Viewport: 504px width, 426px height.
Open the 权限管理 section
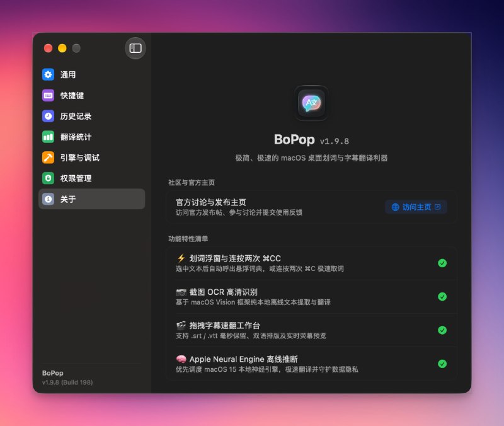[x=91, y=178]
